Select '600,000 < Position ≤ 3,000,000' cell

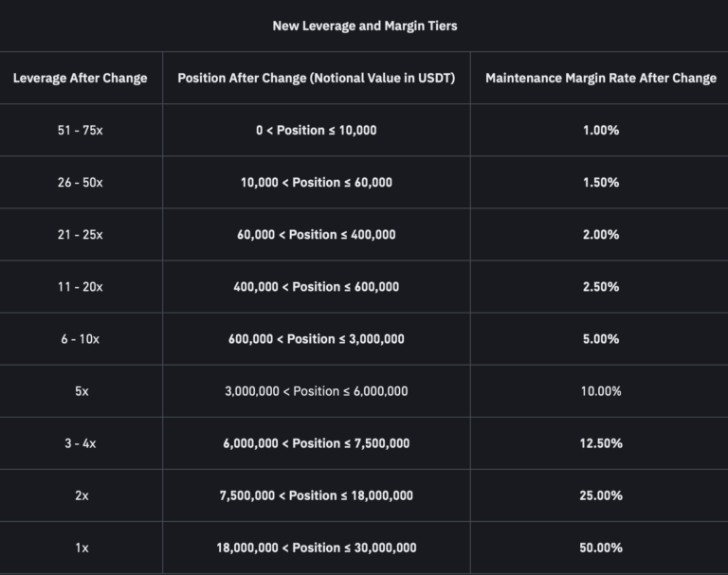(x=316, y=338)
